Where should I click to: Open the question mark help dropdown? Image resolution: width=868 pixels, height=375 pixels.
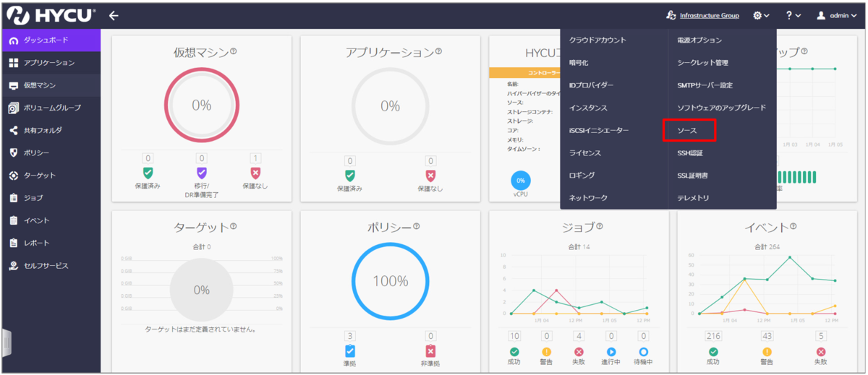click(793, 15)
